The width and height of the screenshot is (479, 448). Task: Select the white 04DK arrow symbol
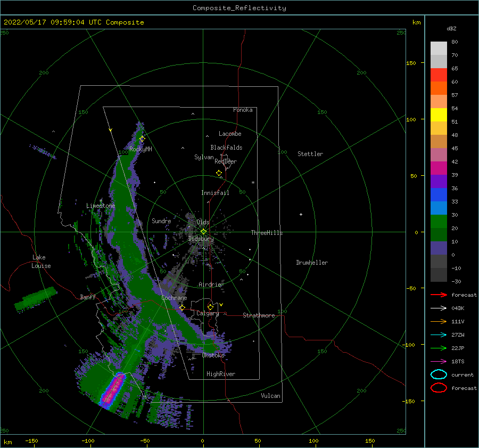click(x=439, y=308)
